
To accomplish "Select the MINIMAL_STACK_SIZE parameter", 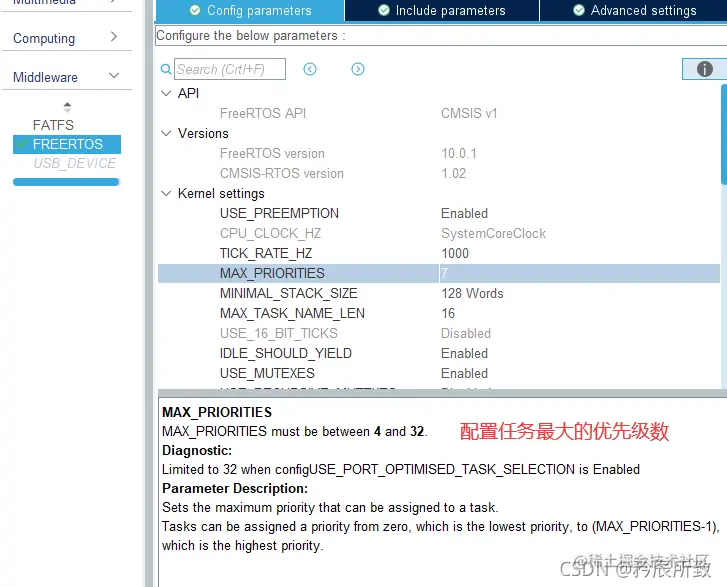I will 288,293.
